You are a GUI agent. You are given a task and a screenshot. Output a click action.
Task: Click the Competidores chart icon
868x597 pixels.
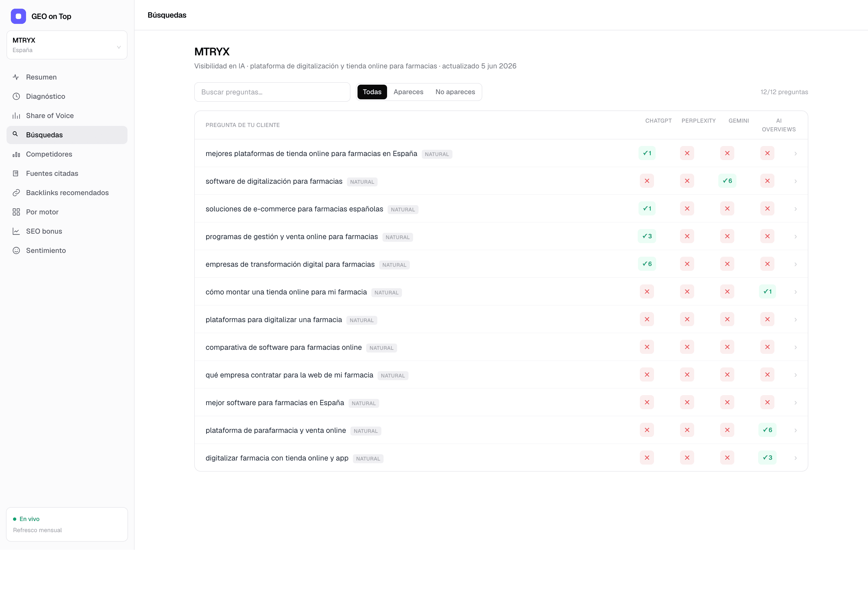pos(16,154)
